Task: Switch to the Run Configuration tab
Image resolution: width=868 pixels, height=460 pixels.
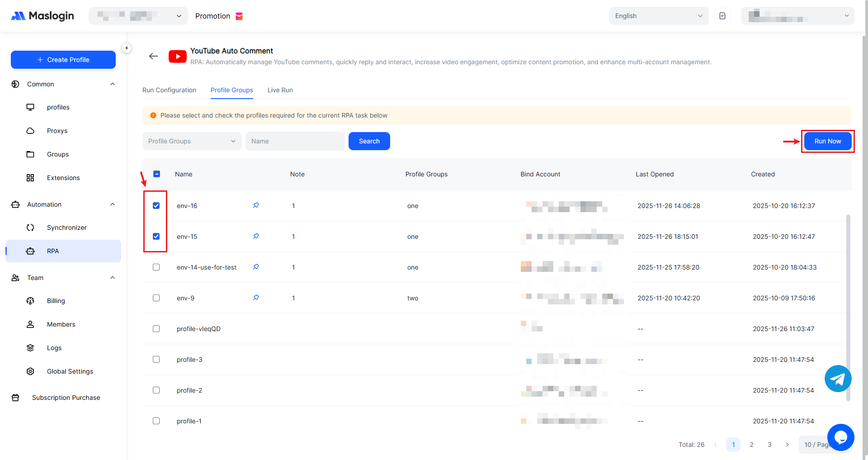Action: (169, 90)
